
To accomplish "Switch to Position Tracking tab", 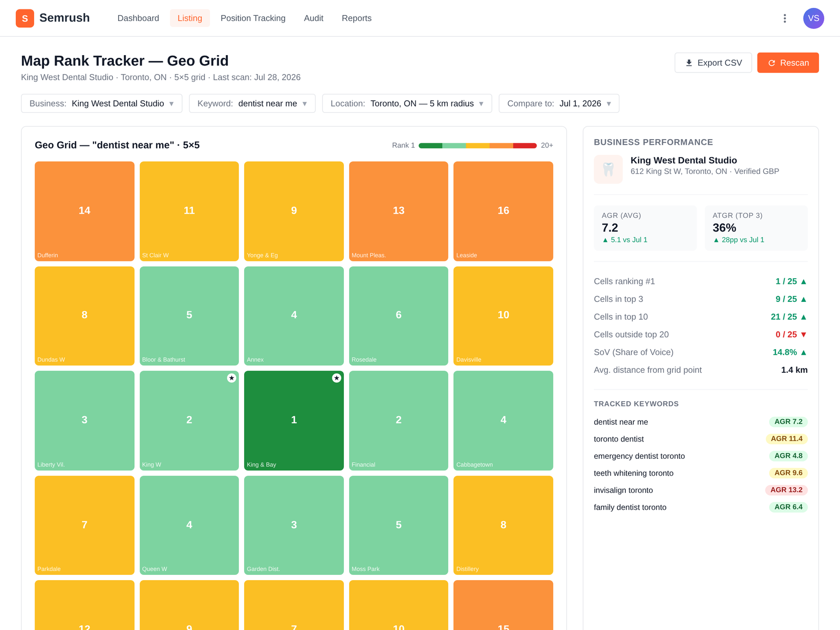I will pyautogui.click(x=253, y=18).
